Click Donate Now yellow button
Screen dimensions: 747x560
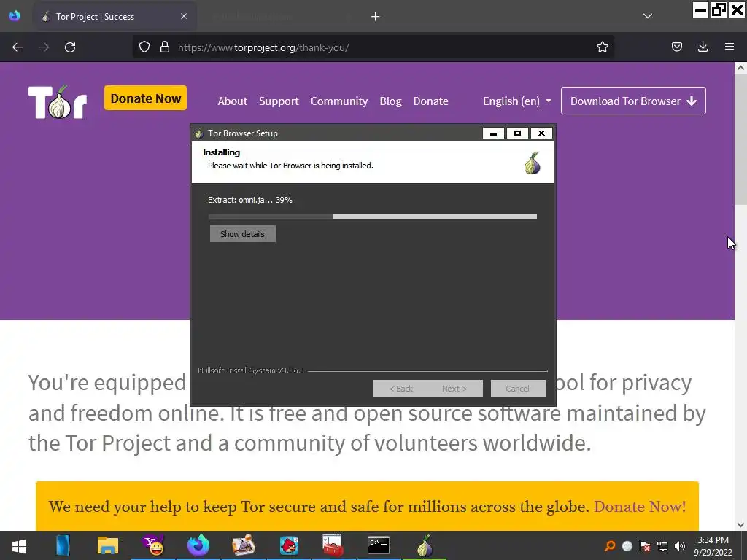145,98
